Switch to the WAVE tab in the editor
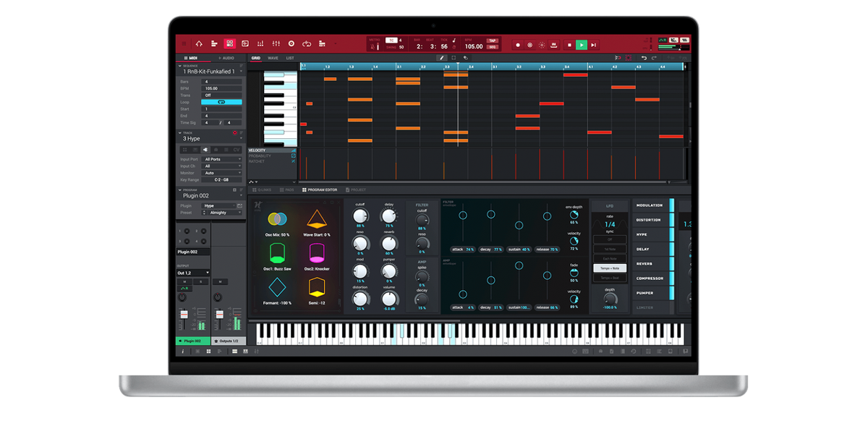Screen dimensions: 868x434 coord(273,58)
